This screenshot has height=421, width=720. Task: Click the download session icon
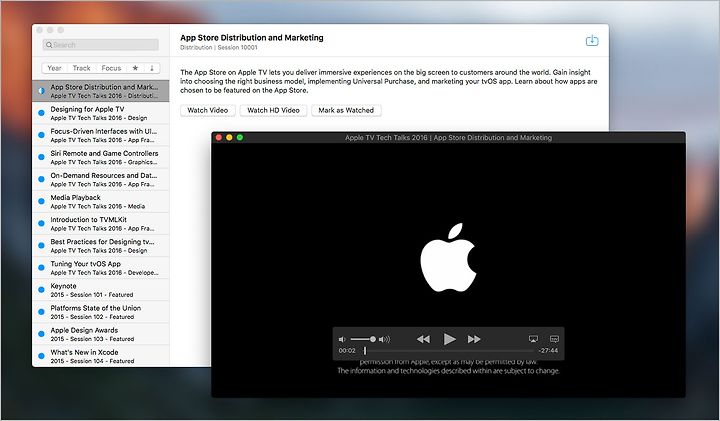pyautogui.click(x=592, y=40)
